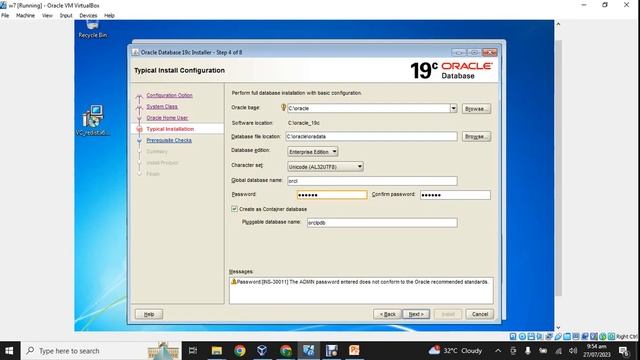Viewport: 640px width, 360px height.
Task: Click the VirtualBox vertical scrollbar down arrow
Action: (x=558, y=327)
